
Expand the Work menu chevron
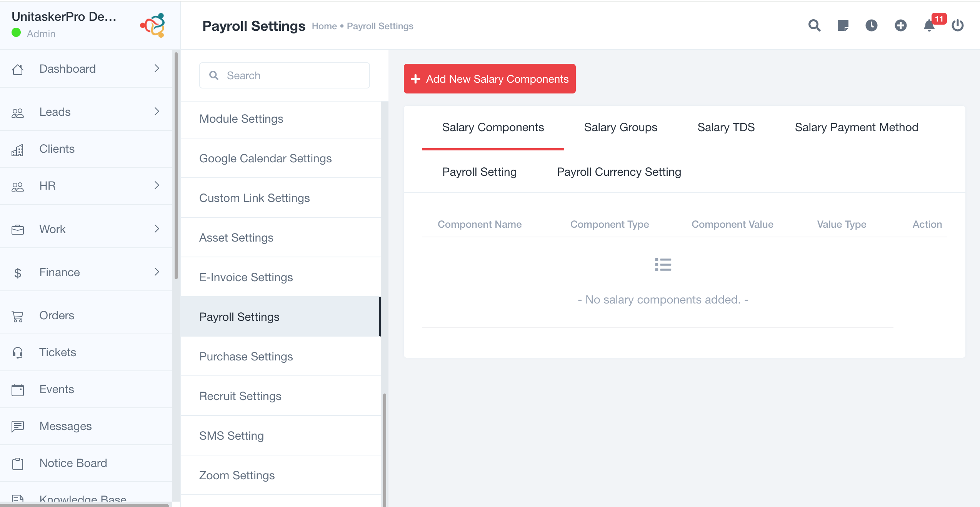click(x=157, y=229)
